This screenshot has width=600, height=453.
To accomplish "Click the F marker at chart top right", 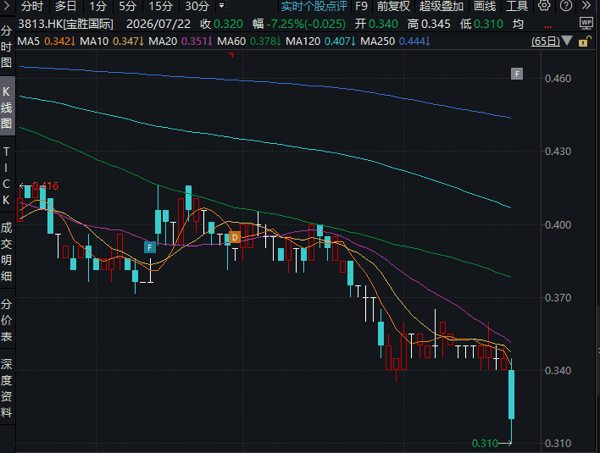I will coord(517,74).
